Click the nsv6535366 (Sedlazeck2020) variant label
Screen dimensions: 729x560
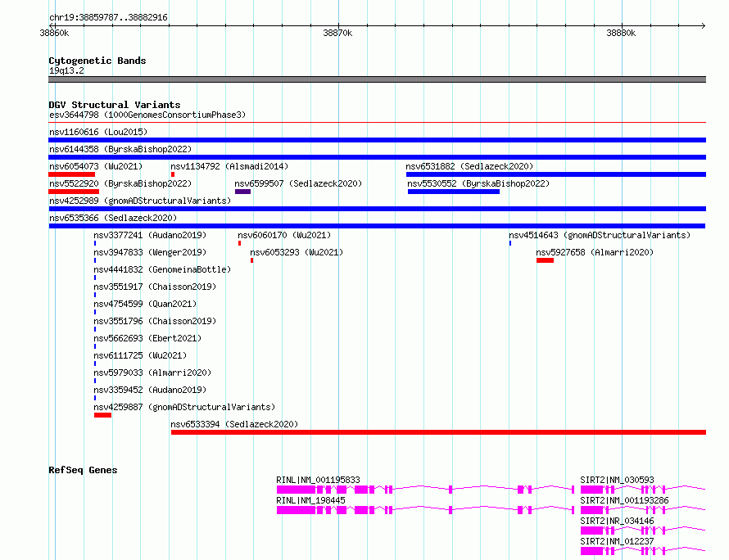(x=113, y=218)
